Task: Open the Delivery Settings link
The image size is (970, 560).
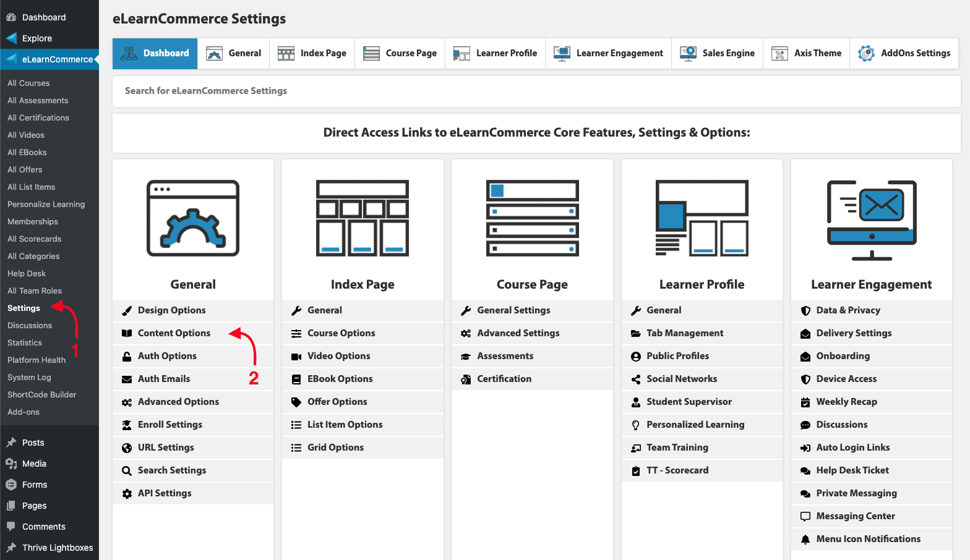Action: click(x=854, y=333)
